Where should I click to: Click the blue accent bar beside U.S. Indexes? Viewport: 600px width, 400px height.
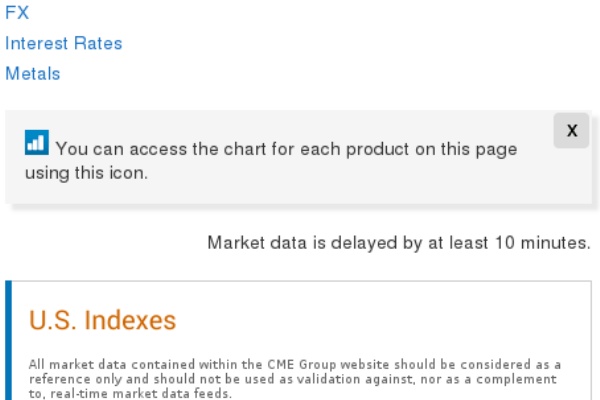coord(9,340)
